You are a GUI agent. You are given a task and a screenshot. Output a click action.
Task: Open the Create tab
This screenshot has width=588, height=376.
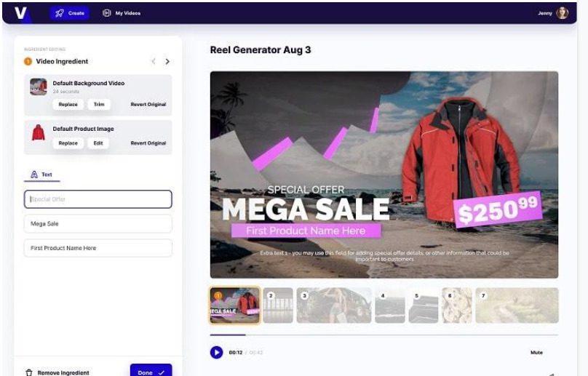[69, 13]
